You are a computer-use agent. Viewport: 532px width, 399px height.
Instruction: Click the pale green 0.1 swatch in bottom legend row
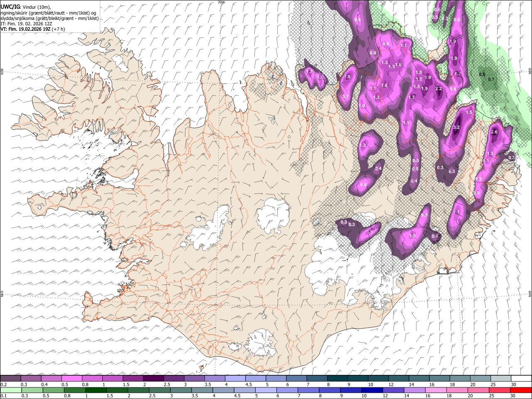coord(11,390)
